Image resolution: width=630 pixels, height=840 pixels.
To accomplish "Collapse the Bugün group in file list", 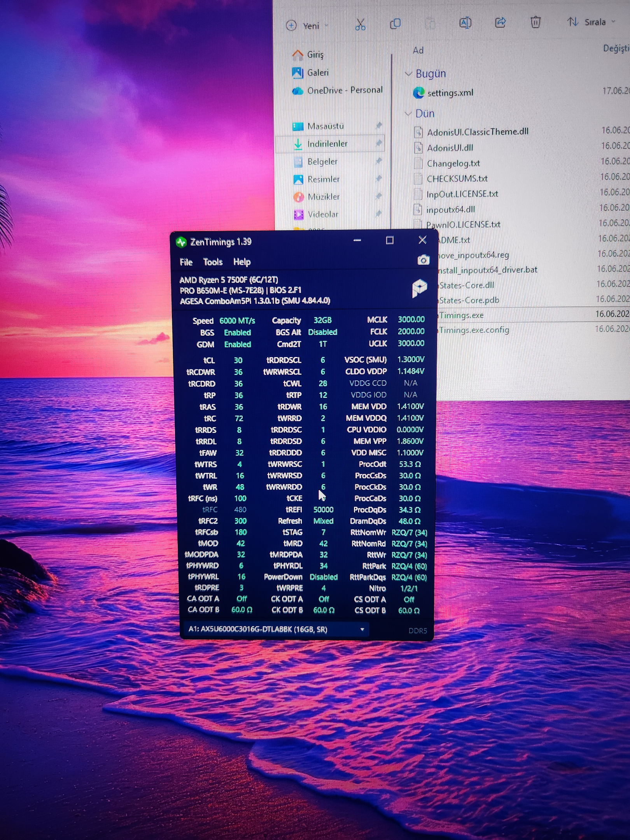I will pyautogui.click(x=408, y=74).
